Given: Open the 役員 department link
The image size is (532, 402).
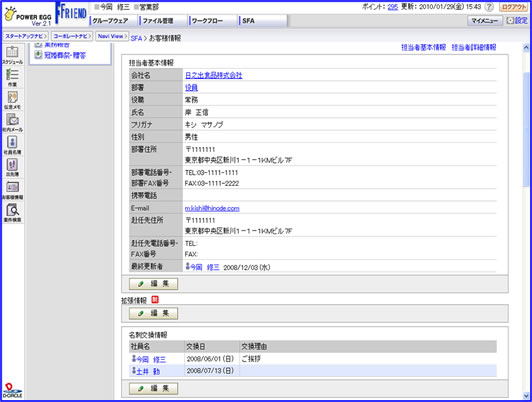Looking at the screenshot, I should [191, 88].
